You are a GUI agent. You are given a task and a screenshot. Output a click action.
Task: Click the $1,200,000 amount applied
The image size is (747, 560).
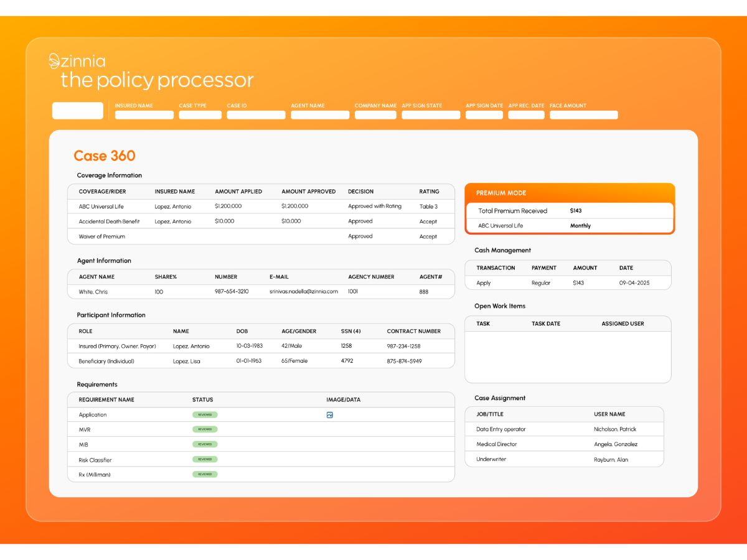click(x=228, y=207)
